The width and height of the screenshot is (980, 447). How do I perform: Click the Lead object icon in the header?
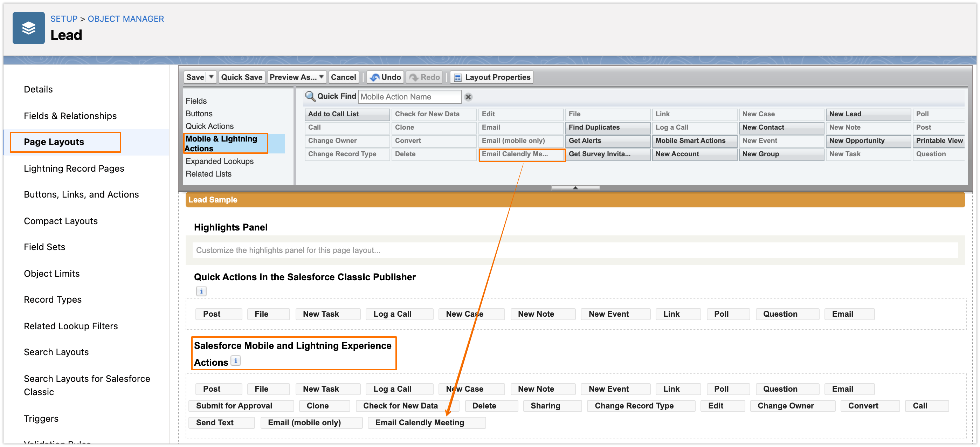pyautogui.click(x=28, y=28)
